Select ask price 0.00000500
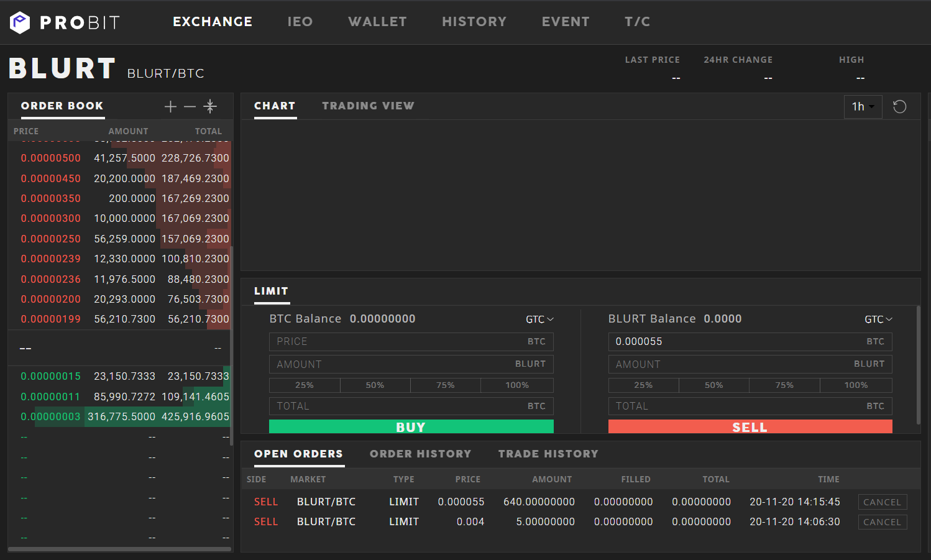931x560 pixels. coord(51,158)
